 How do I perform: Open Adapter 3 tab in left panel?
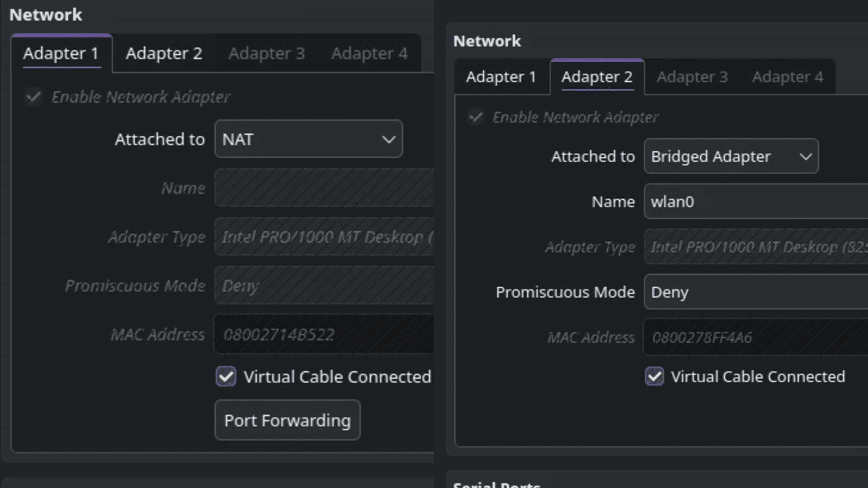click(x=266, y=53)
